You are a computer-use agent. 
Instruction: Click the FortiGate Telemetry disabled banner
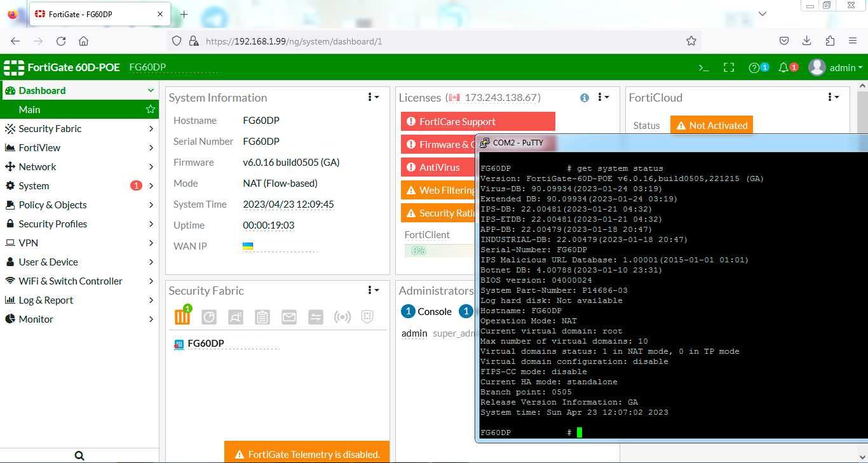(307, 452)
